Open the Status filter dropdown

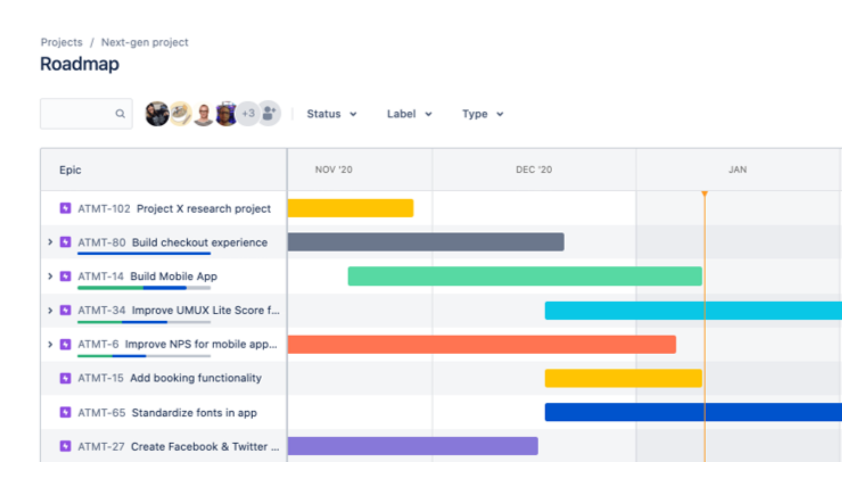click(331, 114)
